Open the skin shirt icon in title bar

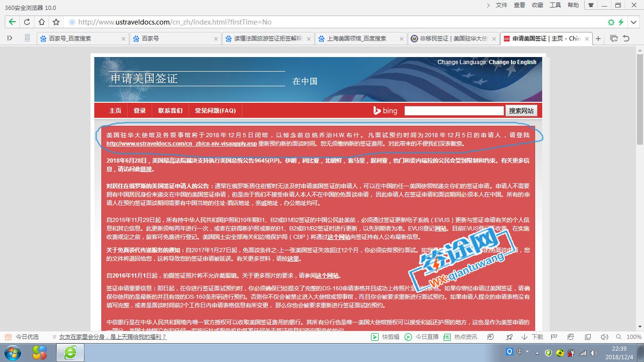coord(591,5)
